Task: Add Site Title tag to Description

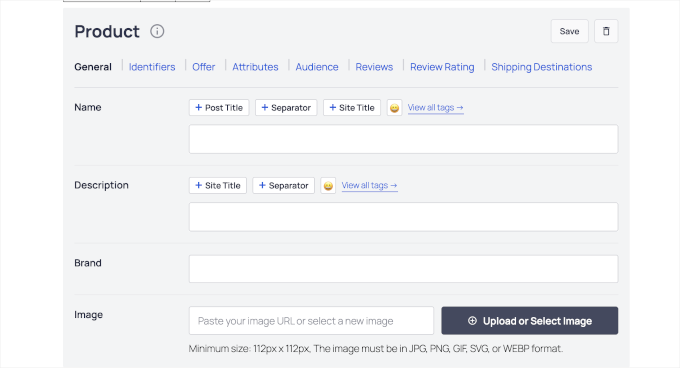Action: point(218,186)
